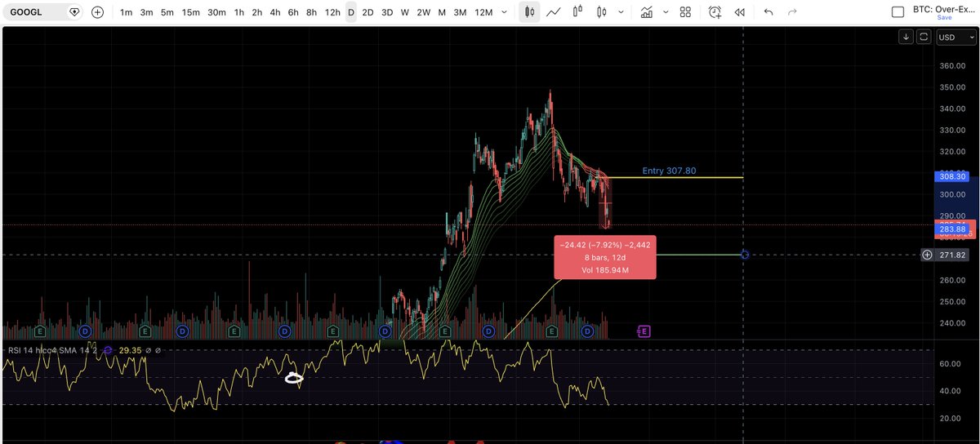
Task: Select the Candles chart style icon
Action: click(x=529, y=12)
